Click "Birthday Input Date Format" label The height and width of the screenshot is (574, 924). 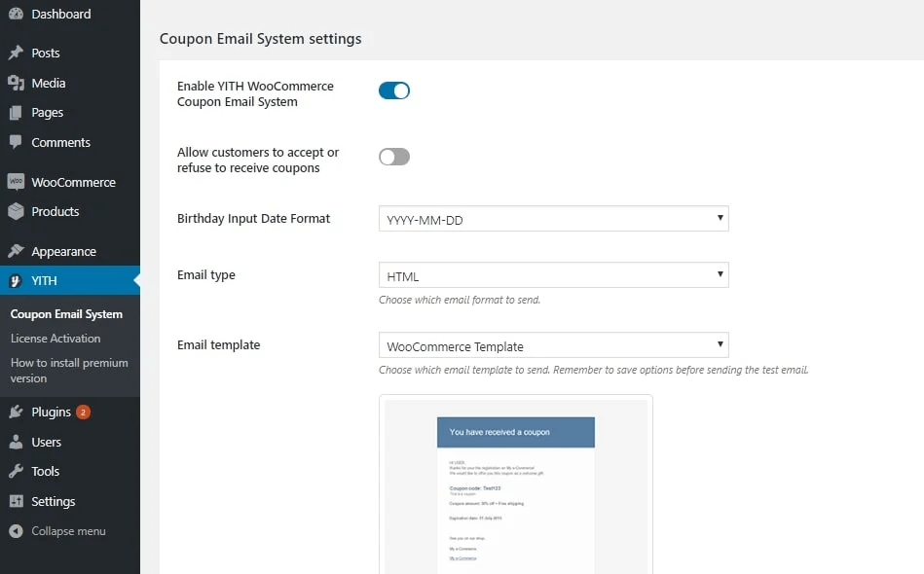253,219
